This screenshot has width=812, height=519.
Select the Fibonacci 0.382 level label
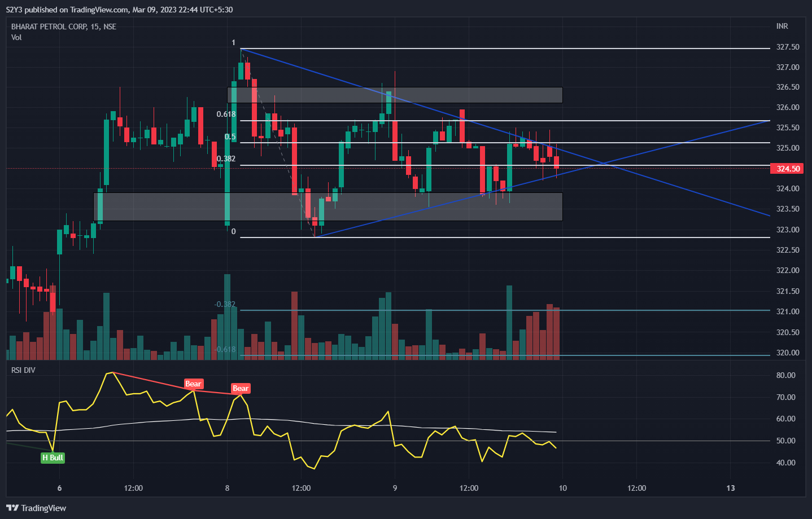coord(226,159)
